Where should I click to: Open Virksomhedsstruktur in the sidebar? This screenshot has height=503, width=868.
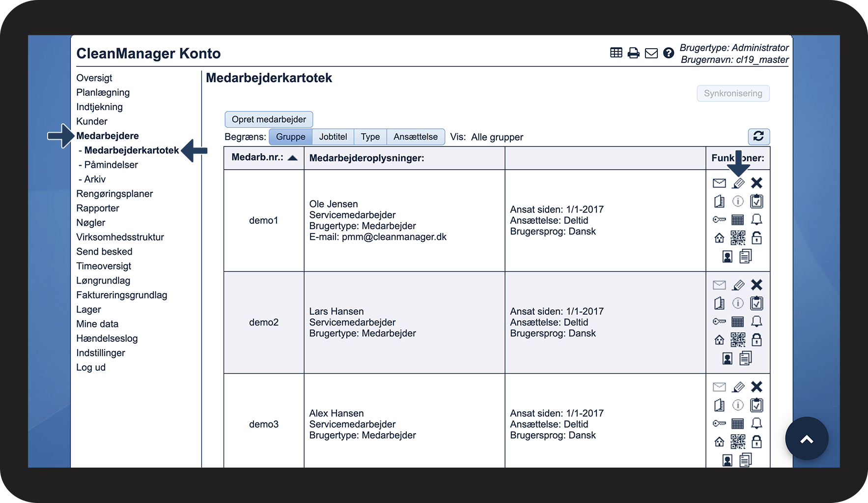click(x=120, y=237)
